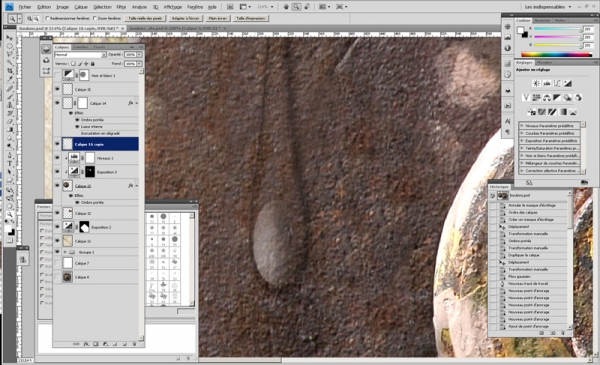
Task: Hide the Exposition 3 adjustment layer
Action: pyautogui.click(x=57, y=171)
